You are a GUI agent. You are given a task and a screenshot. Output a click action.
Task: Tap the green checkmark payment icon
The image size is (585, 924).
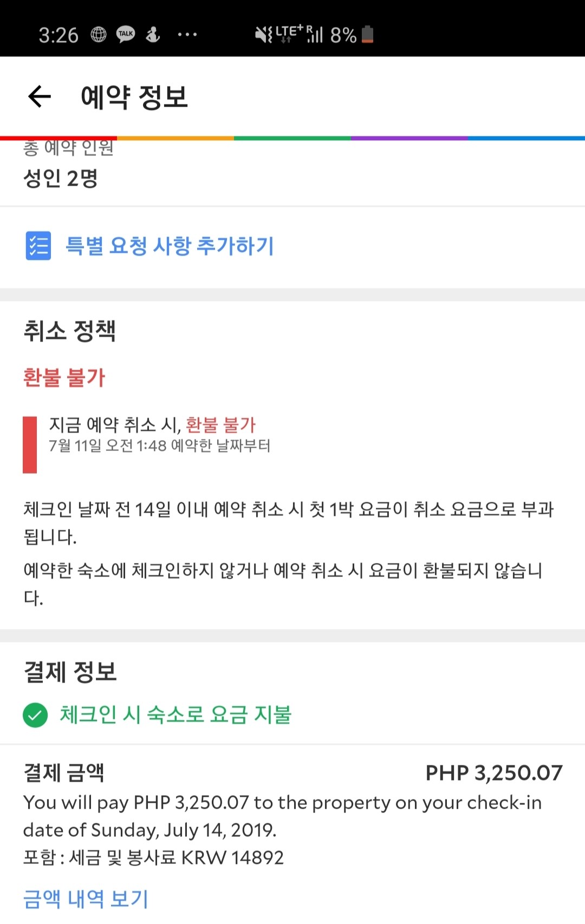tap(36, 716)
